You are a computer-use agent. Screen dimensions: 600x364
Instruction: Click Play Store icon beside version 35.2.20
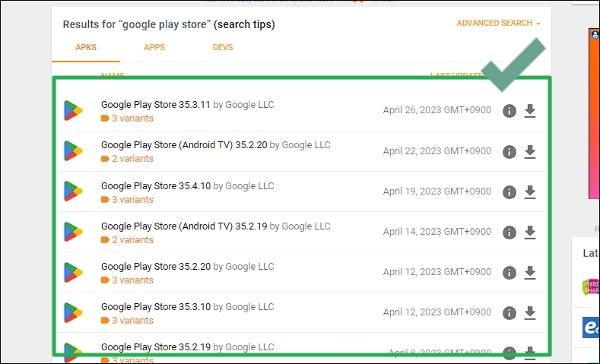(x=73, y=272)
